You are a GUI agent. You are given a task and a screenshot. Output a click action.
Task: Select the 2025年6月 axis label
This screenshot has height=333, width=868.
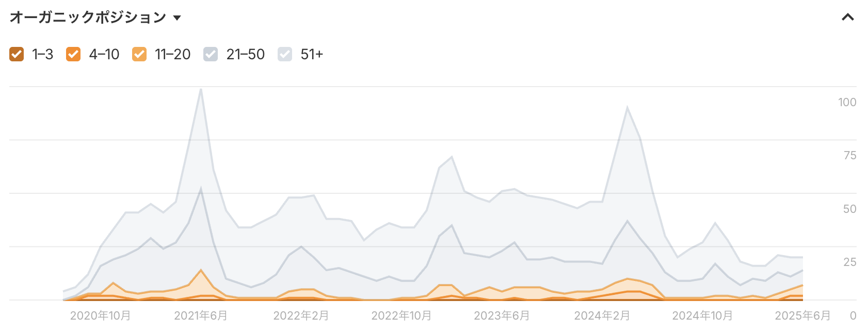point(802,315)
